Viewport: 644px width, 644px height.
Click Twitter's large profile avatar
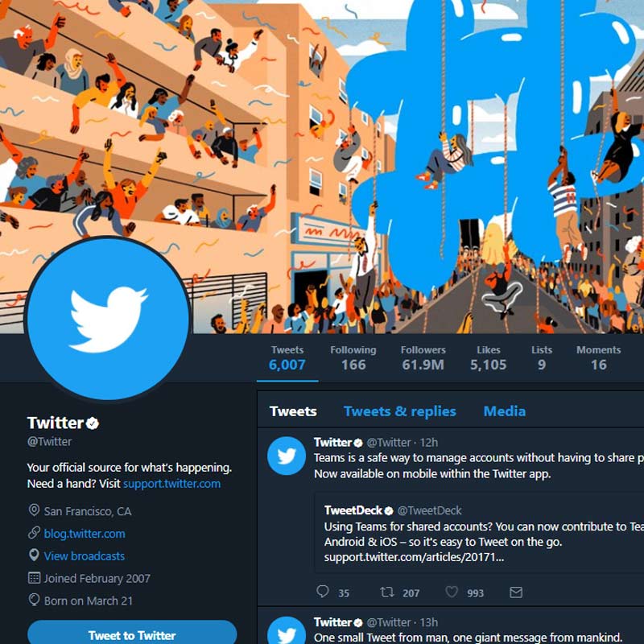tap(108, 318)
